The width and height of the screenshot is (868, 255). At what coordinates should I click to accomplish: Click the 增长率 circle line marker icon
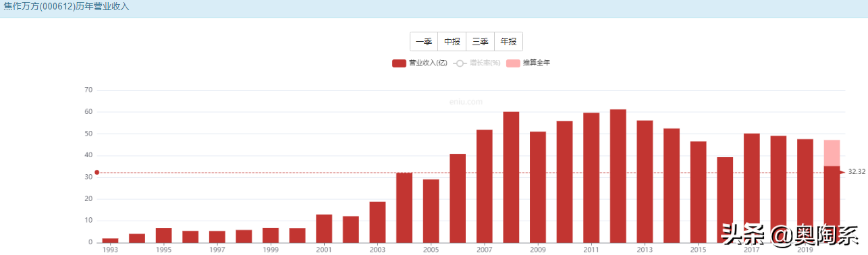(460, 63)
